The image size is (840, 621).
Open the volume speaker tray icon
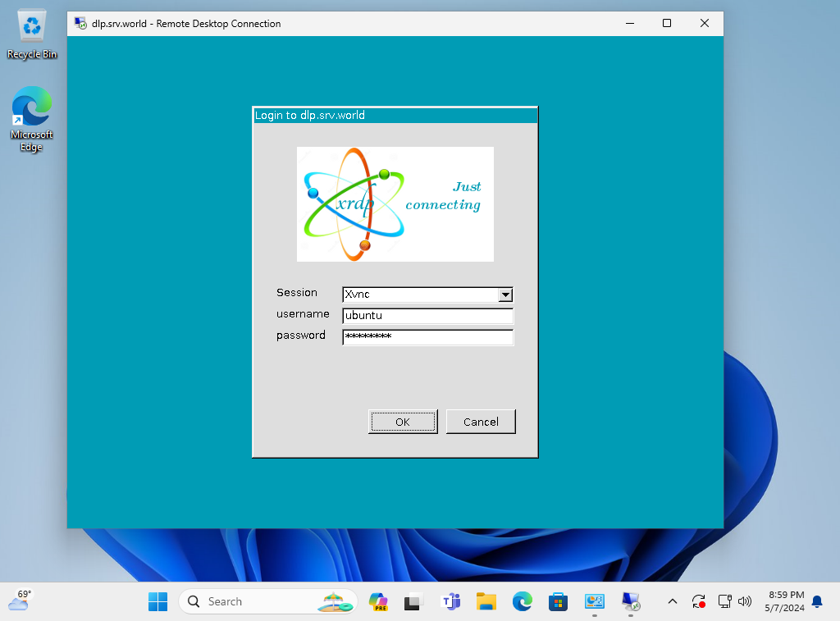[x=745, y=602]
